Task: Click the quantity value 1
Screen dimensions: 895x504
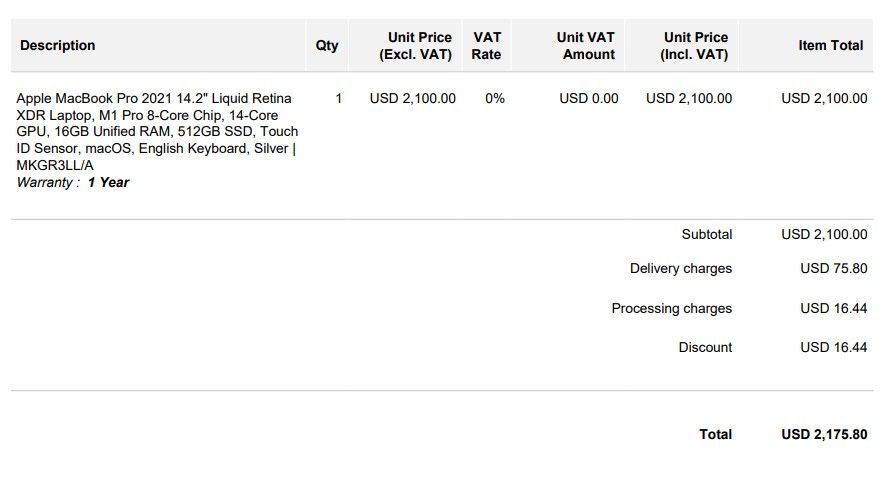Action: (339, 99)
